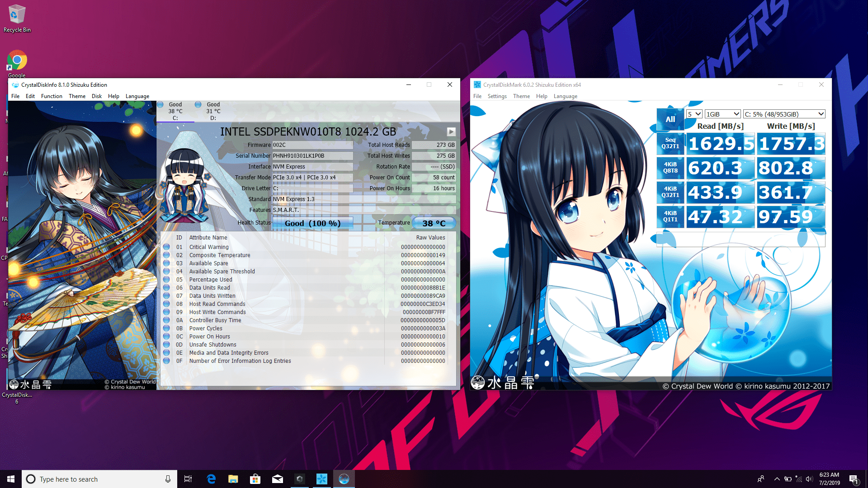Click the volume icon in the system tray
The height and width of the screenshot is (488, 868).
click(809, 479)
